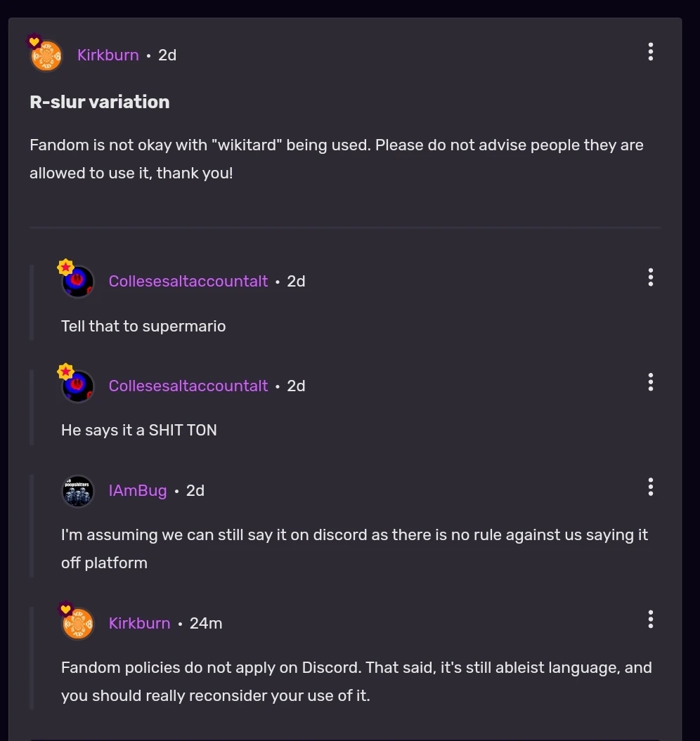Click the Kirkburn username on the original post
This screenshot has height=741, width=700.
[108, 55]
